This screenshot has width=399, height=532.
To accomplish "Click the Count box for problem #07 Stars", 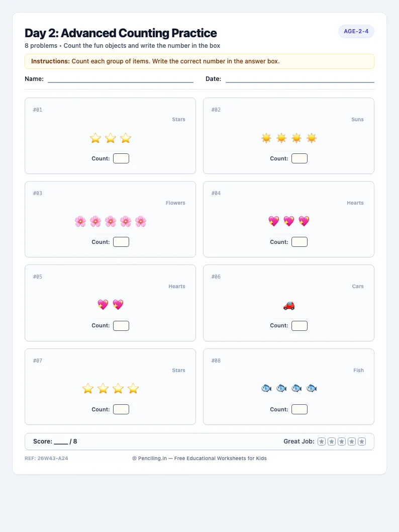I will point(121,409).
